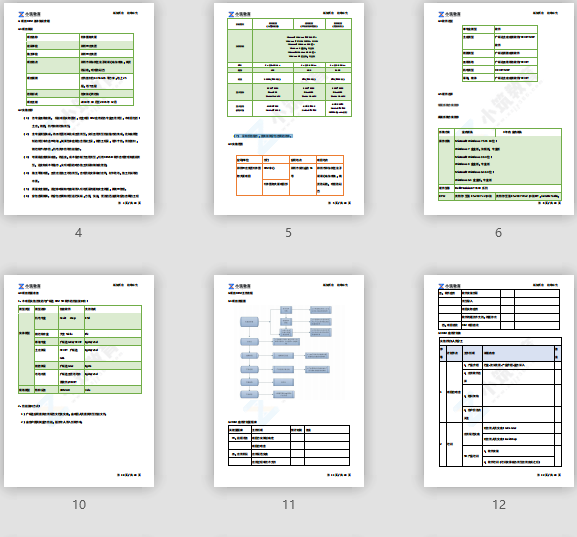Screen dimensions: 577x537
Task: Click the blue logo icon on page 10
Action: click(x=21, y=286)
